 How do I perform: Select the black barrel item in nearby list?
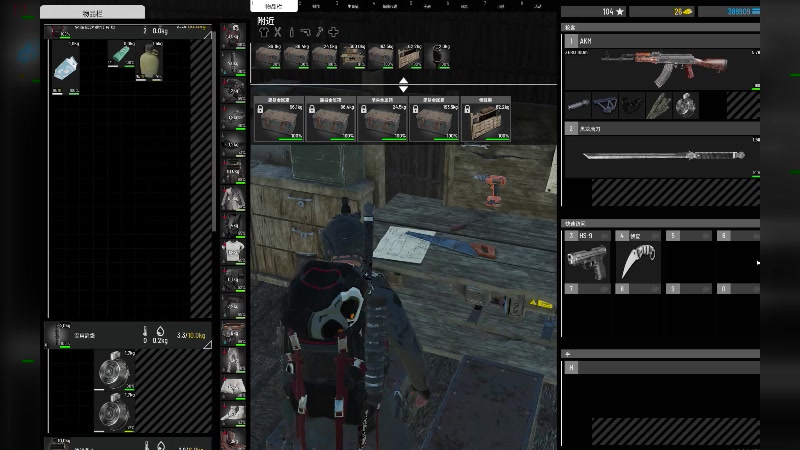[438, 57]
